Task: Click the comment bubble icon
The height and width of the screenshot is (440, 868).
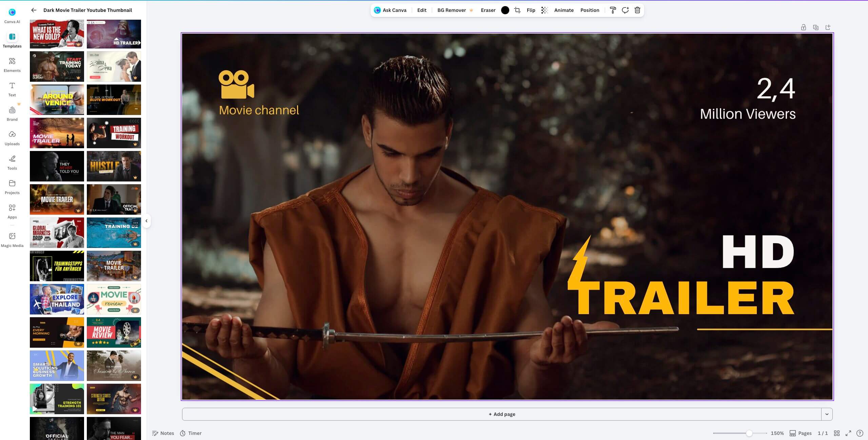Action: pos(625,10)
